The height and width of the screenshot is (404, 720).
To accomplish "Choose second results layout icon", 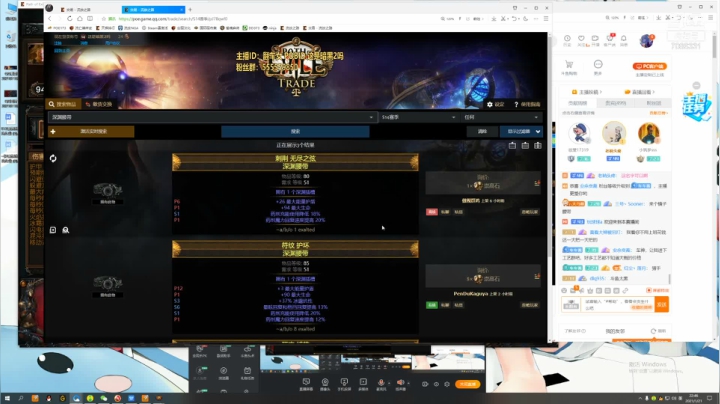I will pyautogui.click(x=525, y=146).
